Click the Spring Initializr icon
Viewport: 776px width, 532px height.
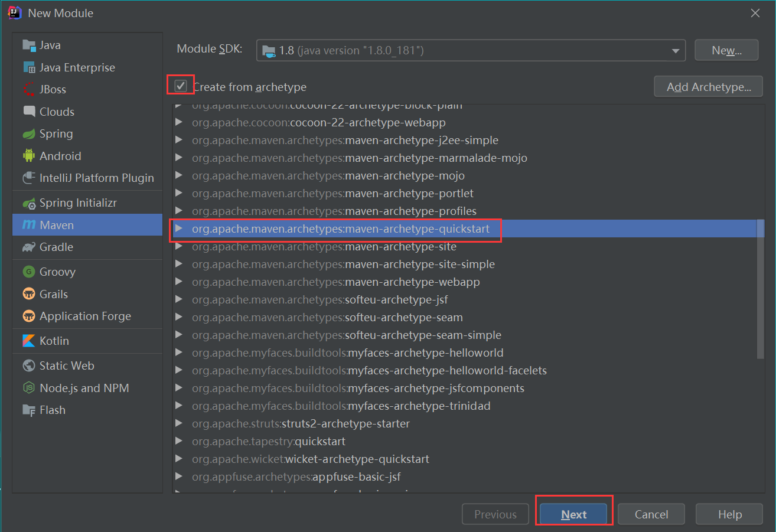29,203
